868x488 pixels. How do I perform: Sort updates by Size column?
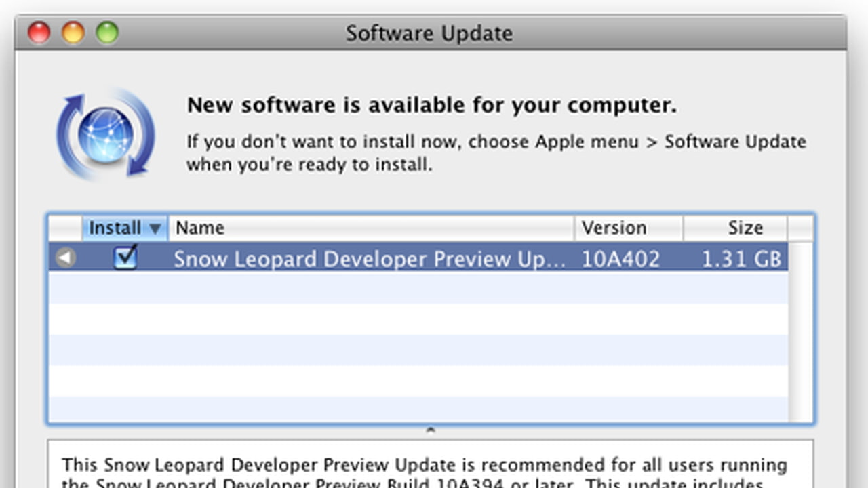735,228
